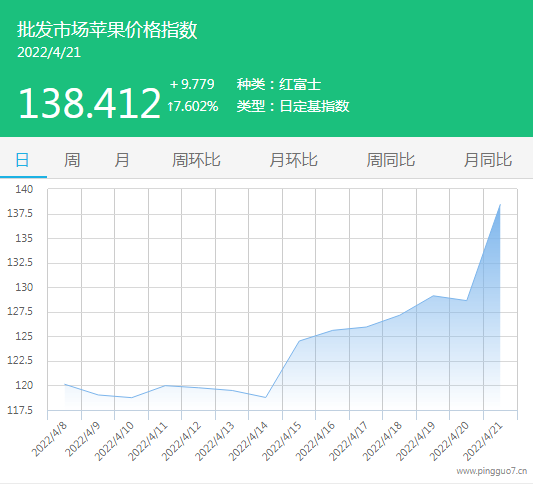Click the 种类：红富士 label
Screen dimensions: 533x484
279,84
